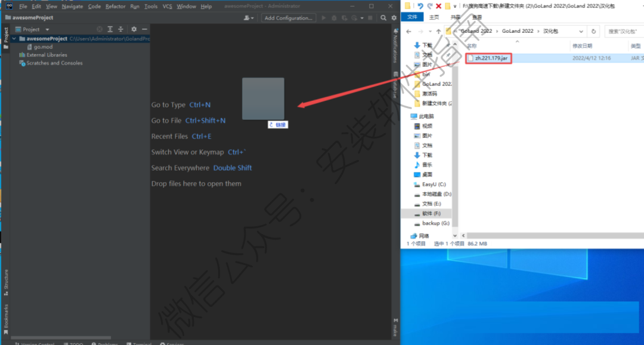This screenshot has width=644, height=345.
Task: Click the Stop square icon in GoLand toolbar
Action: [x=370, y=18]
